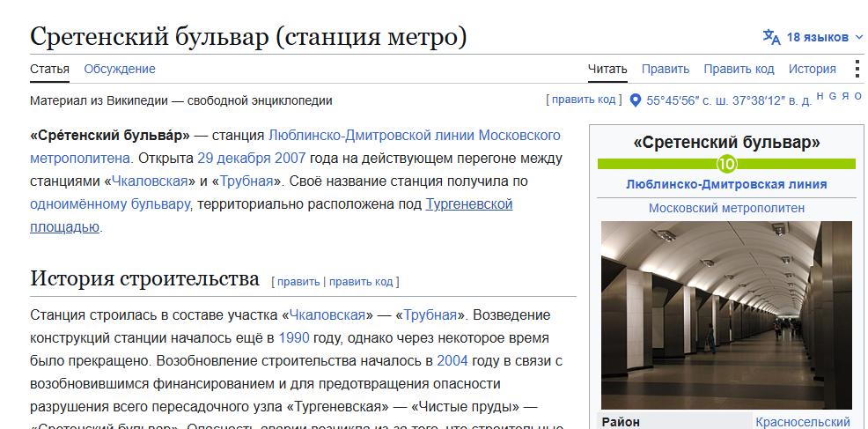The width and height of the screenshot is (868, 429).
Task: Click the language translation icon
Action: [x=772, y=37]
